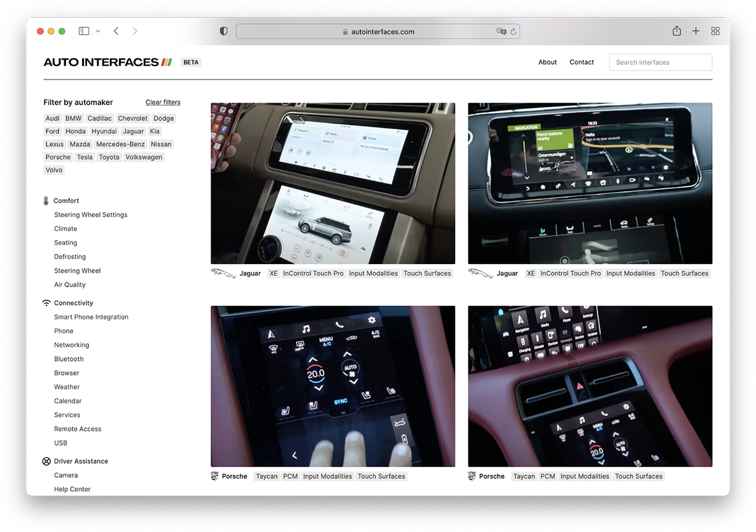
Task: Open the Porsche climate touch panel thumbnail
Action: (333, 386)
